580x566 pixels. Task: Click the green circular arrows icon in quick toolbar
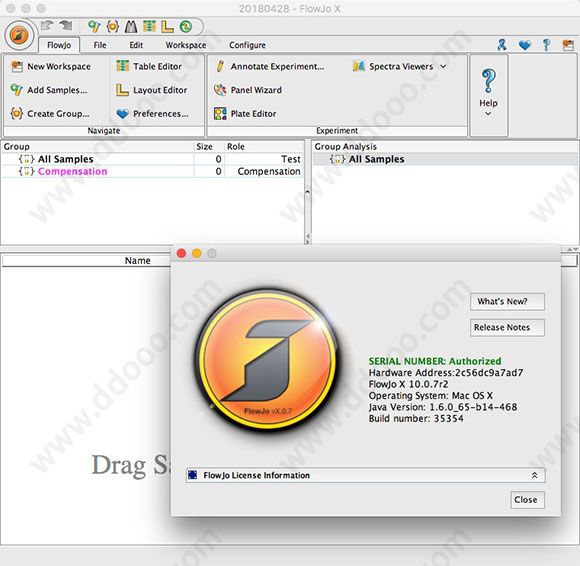click(x=186, y=26)
